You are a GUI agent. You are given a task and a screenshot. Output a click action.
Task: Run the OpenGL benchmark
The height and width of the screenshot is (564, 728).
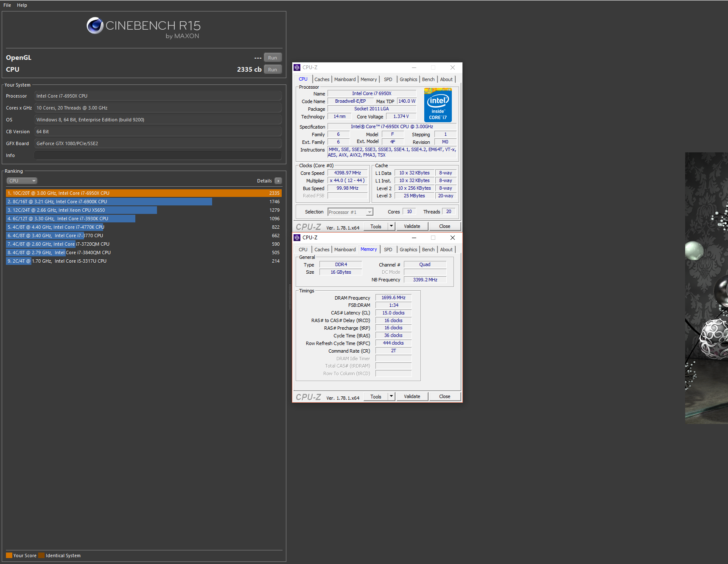[x=273, y=58]
